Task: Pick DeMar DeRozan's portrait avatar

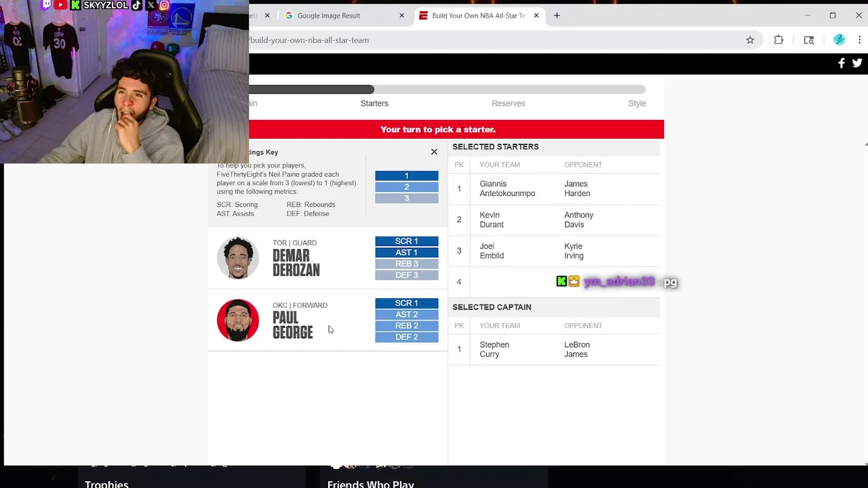Action: (x=238, y=258)
